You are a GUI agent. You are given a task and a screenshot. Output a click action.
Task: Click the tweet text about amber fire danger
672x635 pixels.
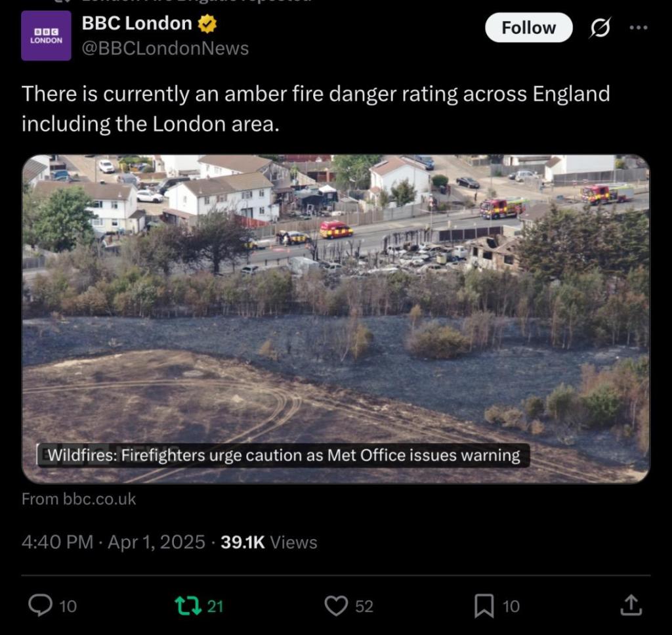[x=315, y=108]
